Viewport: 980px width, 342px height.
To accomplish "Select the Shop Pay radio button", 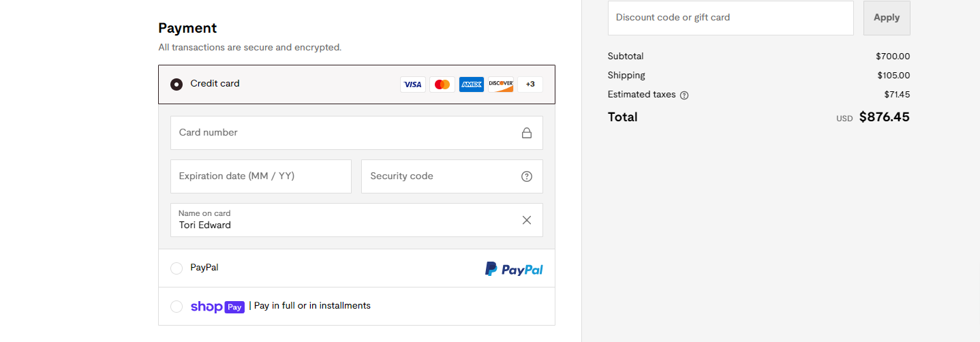I will click(177, 307).
